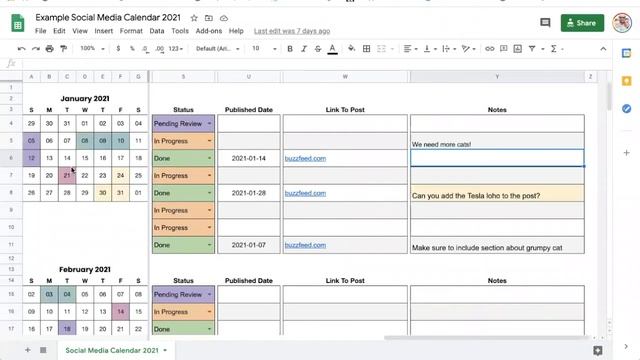This screenshot has height=360, width=640.
Task: Open the horizontal align dropdown
Action: (x=410, y=49)
